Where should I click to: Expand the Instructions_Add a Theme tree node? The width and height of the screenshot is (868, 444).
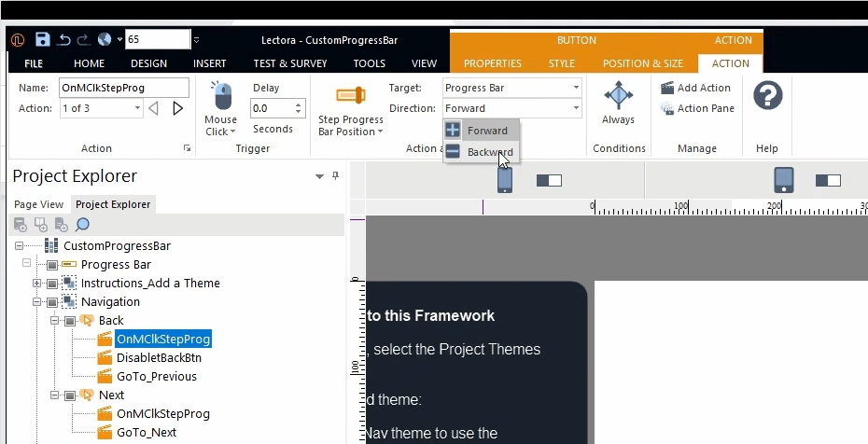click(37, 284)
